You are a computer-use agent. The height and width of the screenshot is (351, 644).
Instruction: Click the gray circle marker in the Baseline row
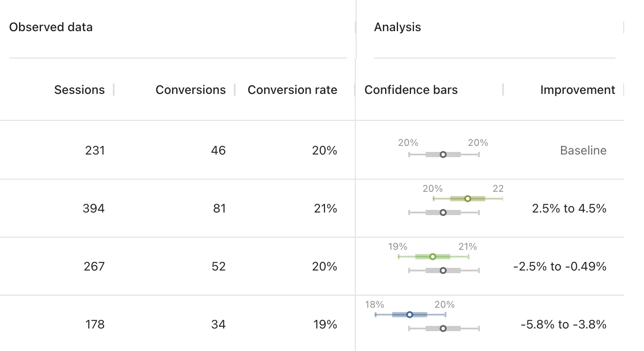pos(443,155)
